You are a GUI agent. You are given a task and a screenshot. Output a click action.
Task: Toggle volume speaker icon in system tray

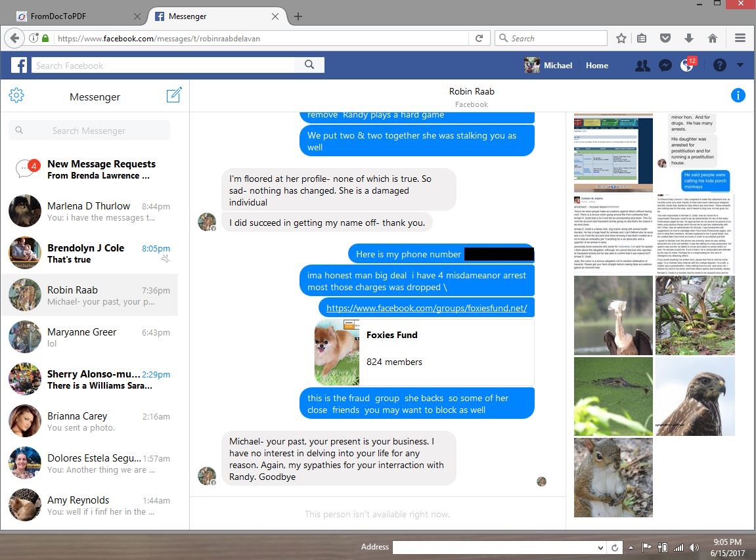[694, 548]
